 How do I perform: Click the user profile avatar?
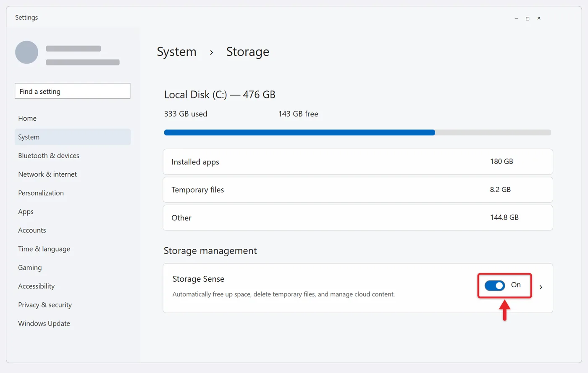[26, 52]
